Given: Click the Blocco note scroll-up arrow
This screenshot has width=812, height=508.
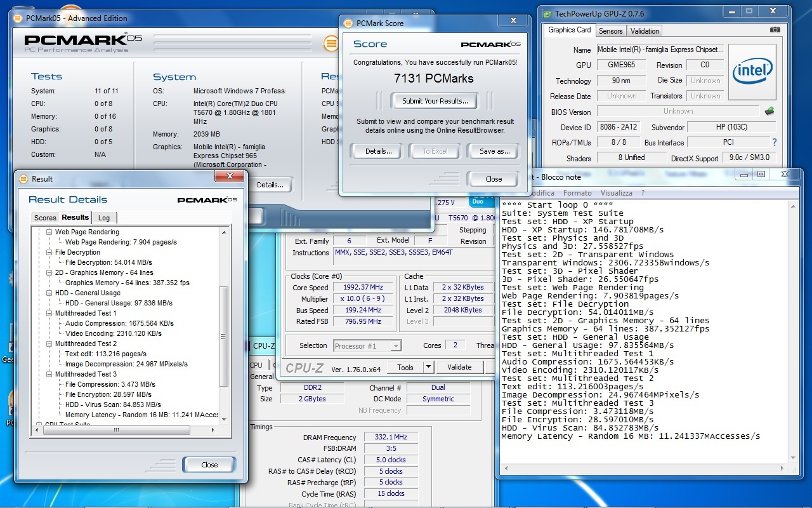Looking at the screenshot, I should click(x=794, y=206).
